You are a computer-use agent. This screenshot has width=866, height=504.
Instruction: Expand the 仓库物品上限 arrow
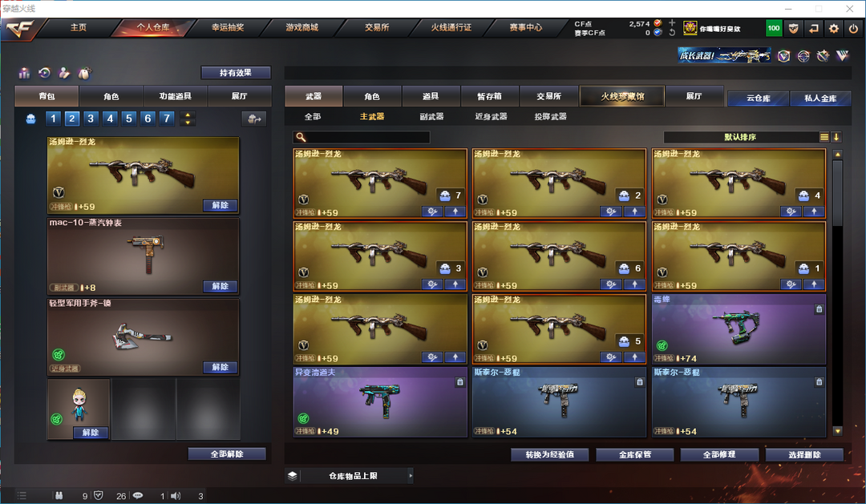411,475
